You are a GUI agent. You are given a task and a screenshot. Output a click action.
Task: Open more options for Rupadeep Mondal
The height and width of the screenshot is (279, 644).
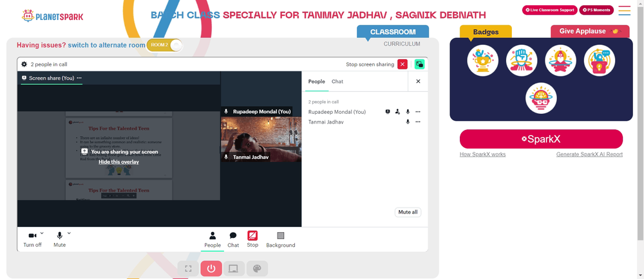tap(418, 111)
